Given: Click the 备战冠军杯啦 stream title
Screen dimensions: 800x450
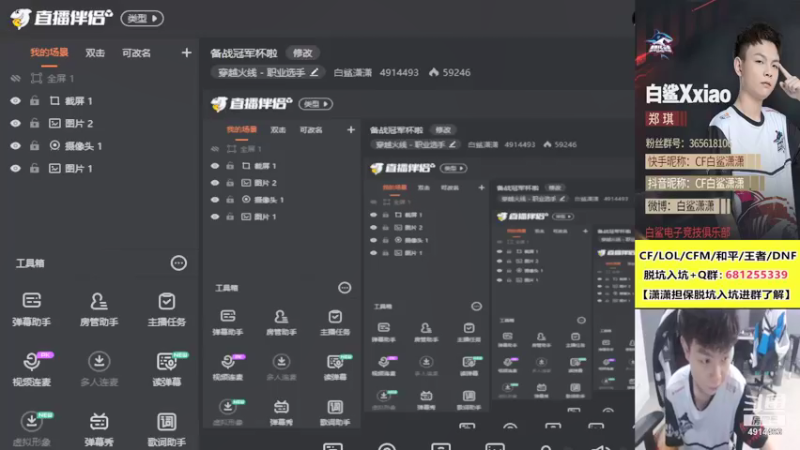Looking at the screenshot, I should 244,53.
